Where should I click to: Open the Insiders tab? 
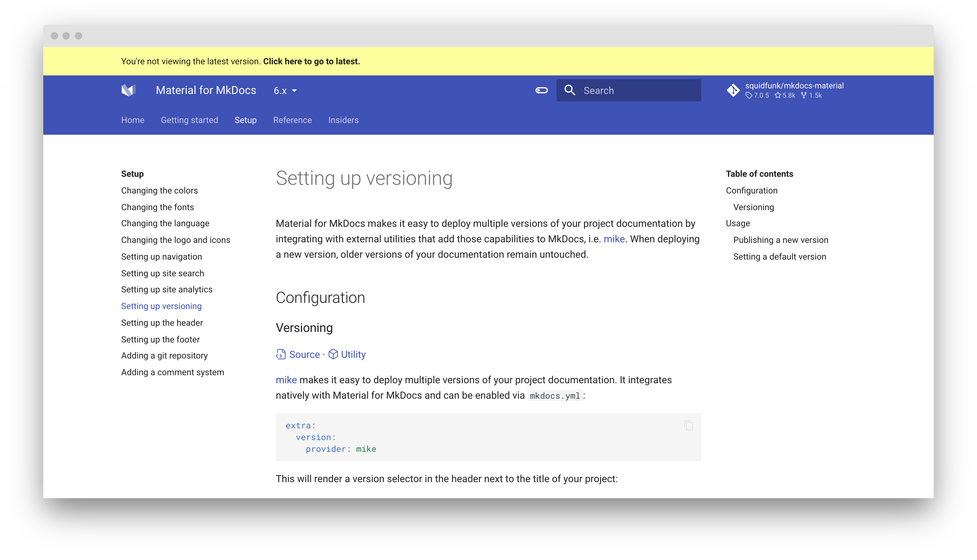tap(343, 120)
